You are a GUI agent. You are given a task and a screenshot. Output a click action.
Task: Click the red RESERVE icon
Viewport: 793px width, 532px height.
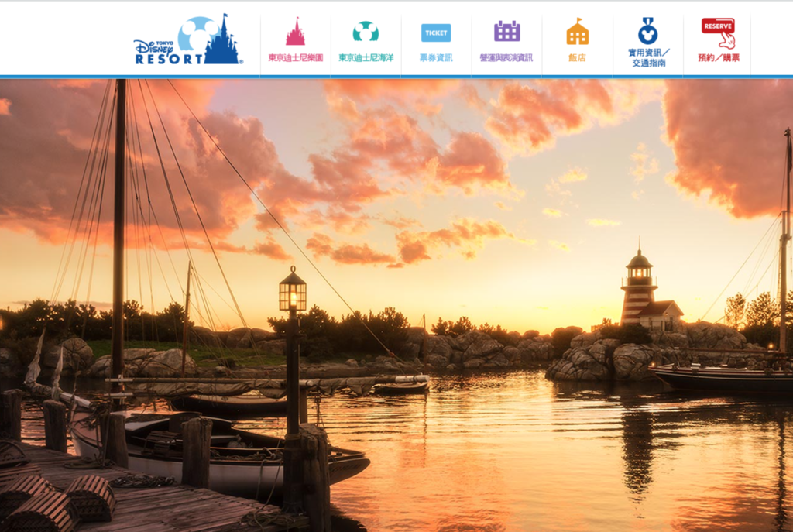[718, 33]
